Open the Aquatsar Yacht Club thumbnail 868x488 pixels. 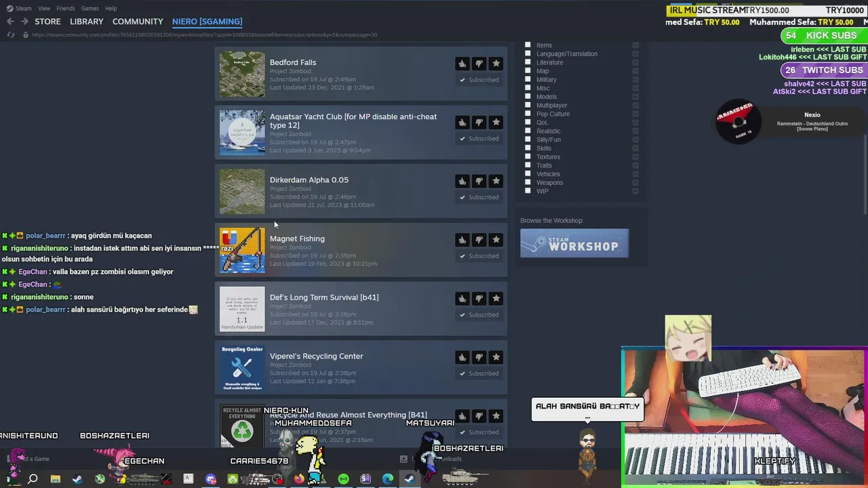[x=242, y=133]
